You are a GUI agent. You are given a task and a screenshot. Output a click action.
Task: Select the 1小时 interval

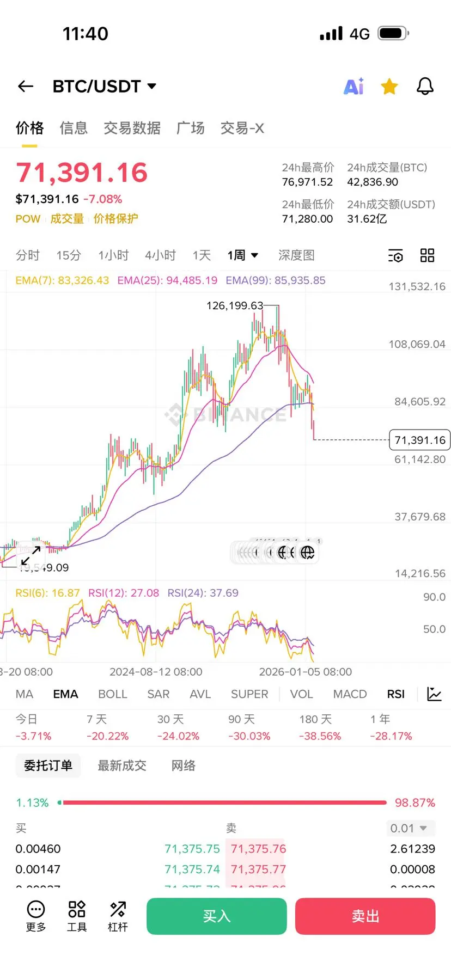pyautogui.click(x=113, y=255)
